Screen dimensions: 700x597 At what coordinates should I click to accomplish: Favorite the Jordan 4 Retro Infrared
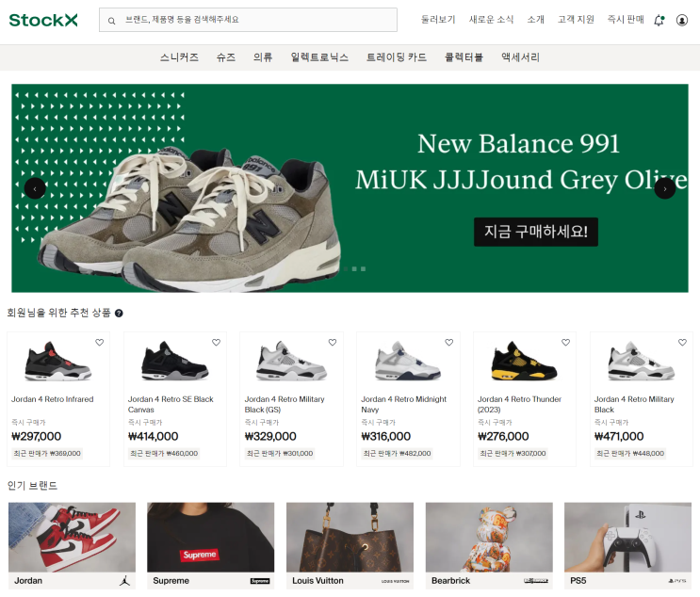point(100,342)
